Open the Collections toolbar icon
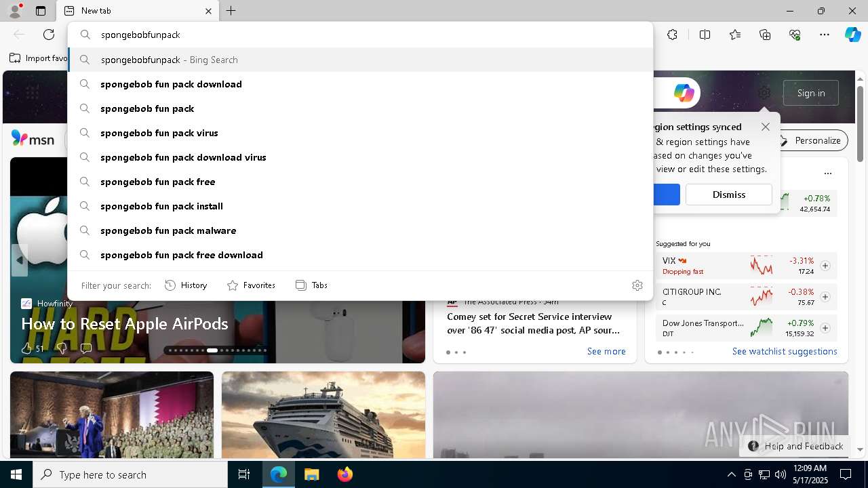Screen dimensions: 868x488 click(765, 35)
